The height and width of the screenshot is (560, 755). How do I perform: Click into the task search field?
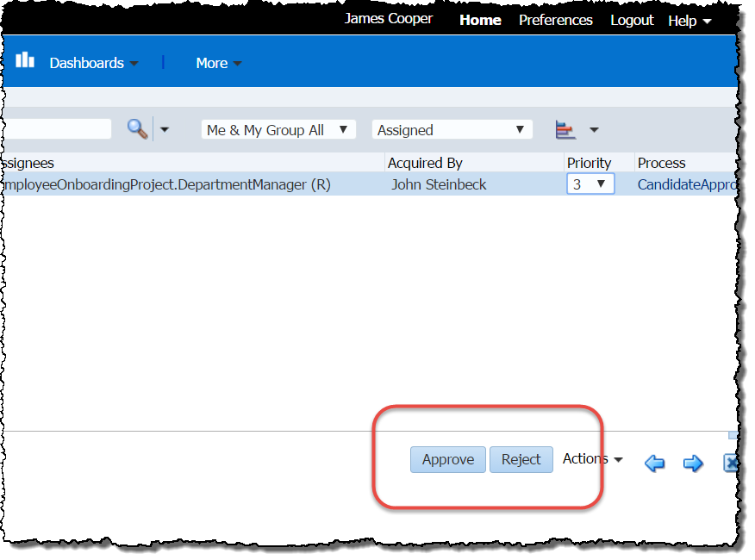point(57,129)
